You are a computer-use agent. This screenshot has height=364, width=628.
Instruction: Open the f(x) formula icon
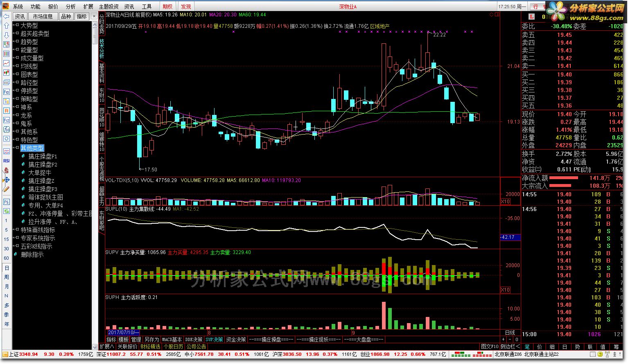coord(6,130)
